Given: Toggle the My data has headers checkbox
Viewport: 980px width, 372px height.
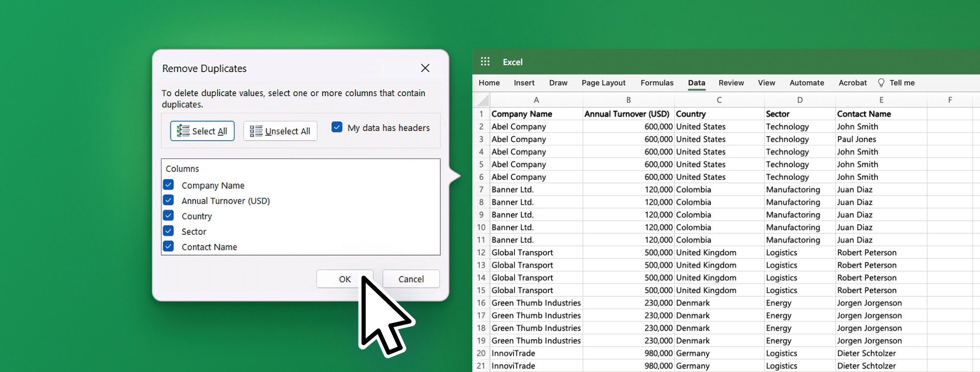Looking at the screenshot, I should pos(337,127).
